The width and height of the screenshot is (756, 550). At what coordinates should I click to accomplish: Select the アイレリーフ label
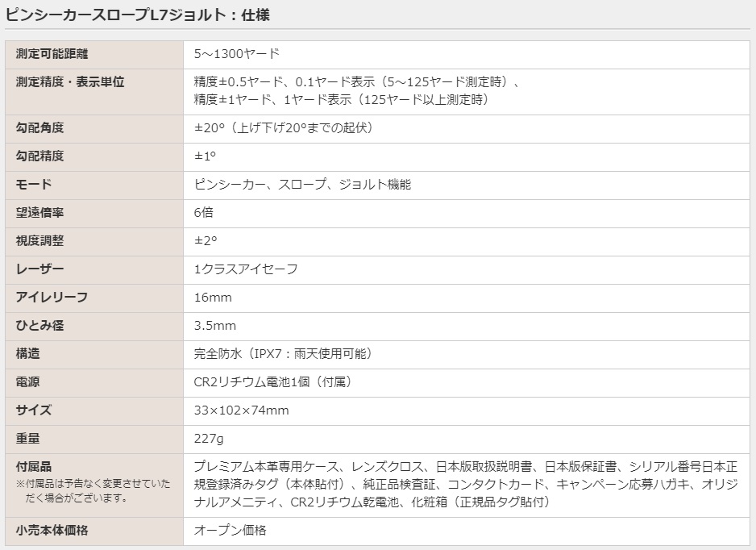52,297
